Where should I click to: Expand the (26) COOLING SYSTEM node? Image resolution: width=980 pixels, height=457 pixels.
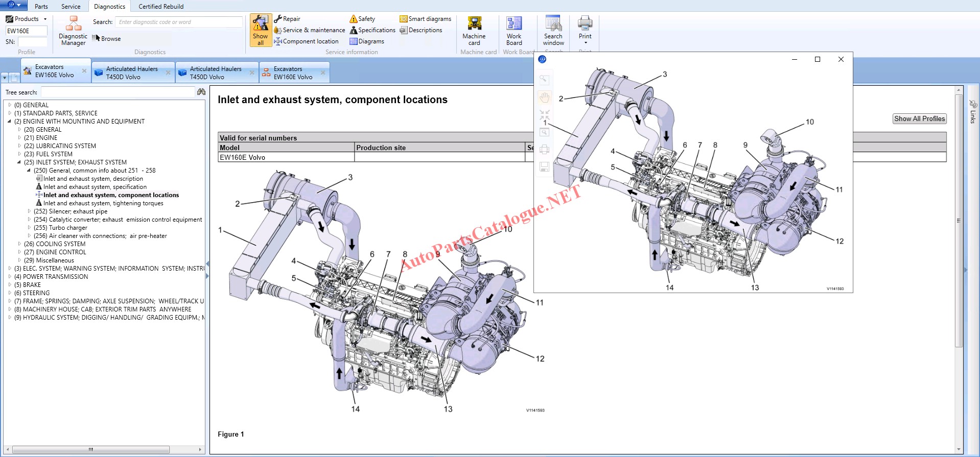19,244
